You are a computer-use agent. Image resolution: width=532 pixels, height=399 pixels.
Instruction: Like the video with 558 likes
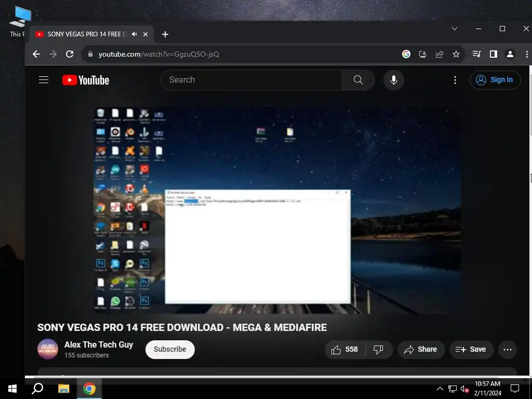tap(345, 350)
